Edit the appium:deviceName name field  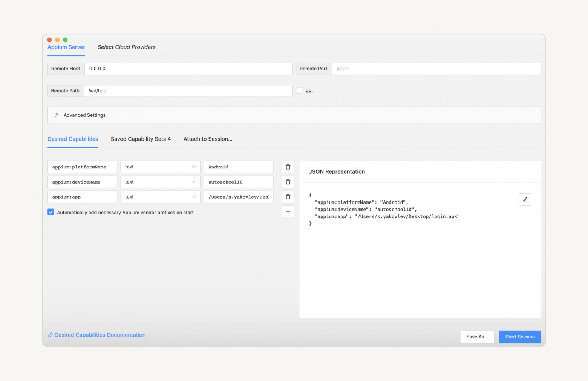click(83, 182)
